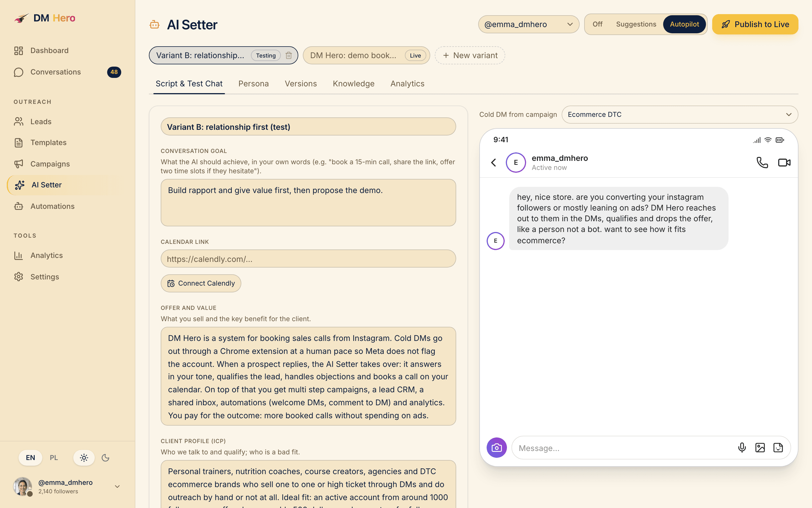
Task: Click the E avatar beside the message bubble
Action: coord(496,241)
